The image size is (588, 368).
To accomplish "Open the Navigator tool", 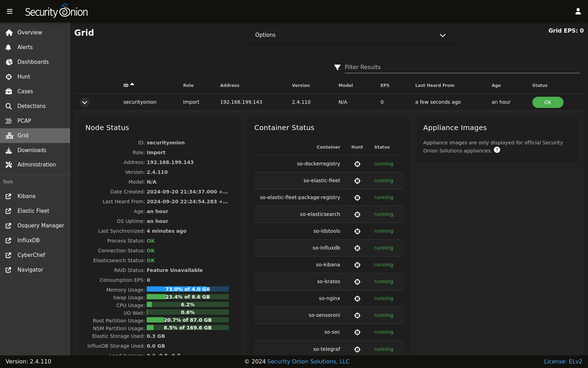I will [x=35, y=270].
